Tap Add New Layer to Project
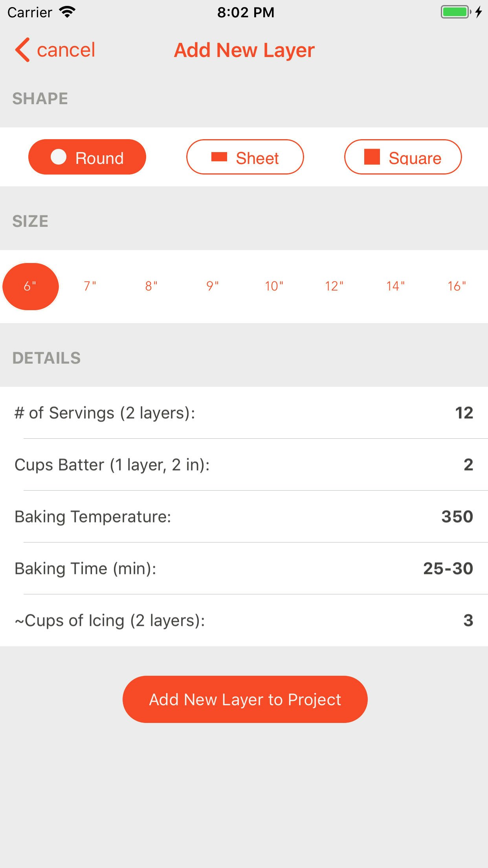Screen dimensions: 488x868 coord(245,699)
